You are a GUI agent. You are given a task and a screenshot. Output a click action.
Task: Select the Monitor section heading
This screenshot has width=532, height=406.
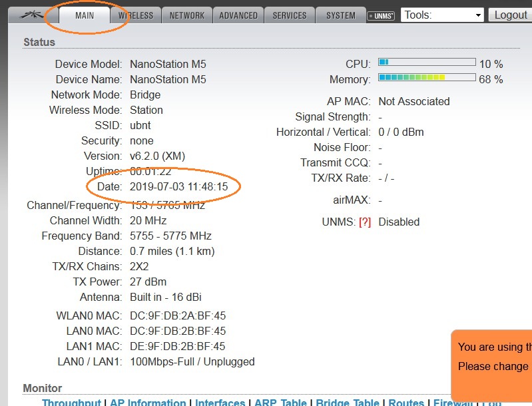(43, 388)
